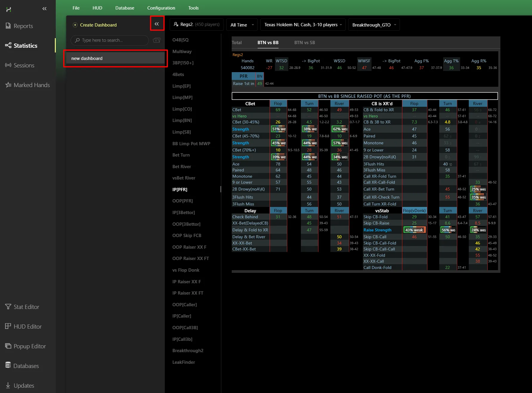
Task: Open the HUD Editor icon
Action: pos(8,327)
